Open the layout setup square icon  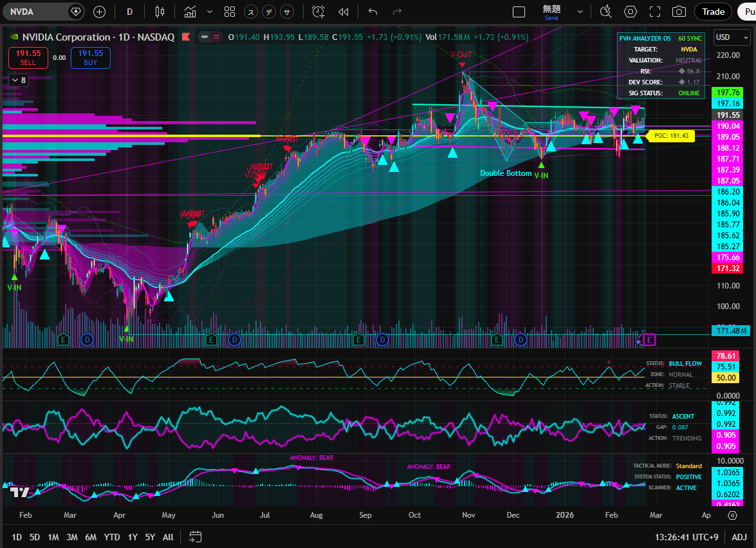point(519,12)
